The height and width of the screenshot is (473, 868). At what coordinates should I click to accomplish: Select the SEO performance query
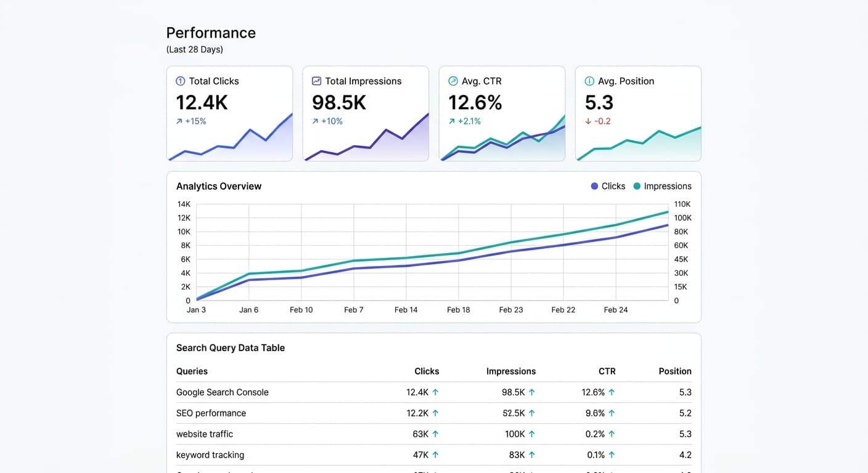tap(211, 413)
